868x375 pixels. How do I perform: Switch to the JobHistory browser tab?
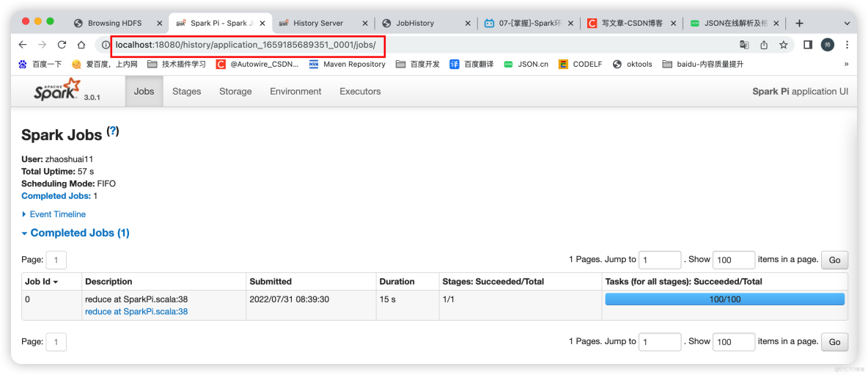point(415,23)
